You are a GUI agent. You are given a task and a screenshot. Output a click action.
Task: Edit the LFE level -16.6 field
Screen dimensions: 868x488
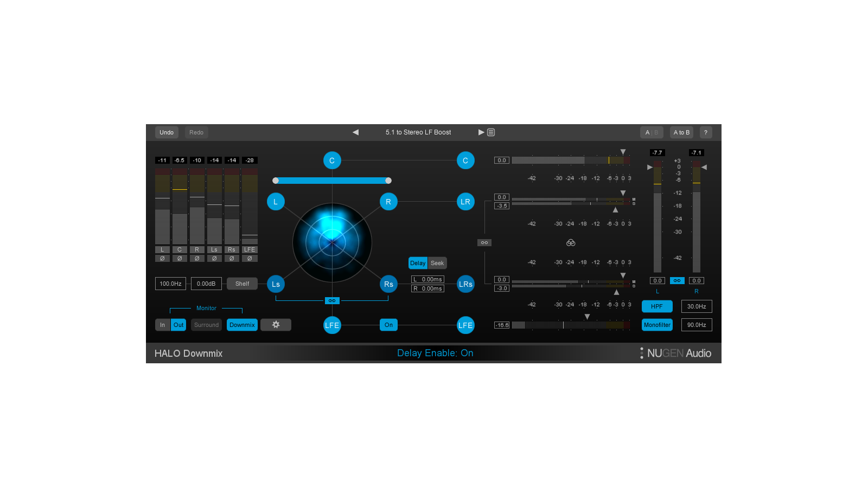pos(502,325)
